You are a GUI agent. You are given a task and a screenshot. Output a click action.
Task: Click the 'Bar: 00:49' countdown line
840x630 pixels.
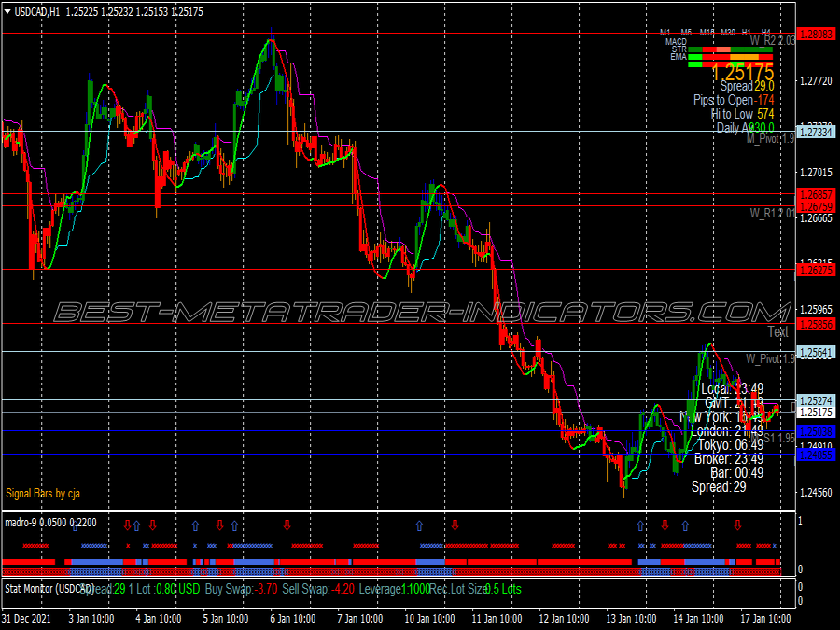(x=737, y=472)
